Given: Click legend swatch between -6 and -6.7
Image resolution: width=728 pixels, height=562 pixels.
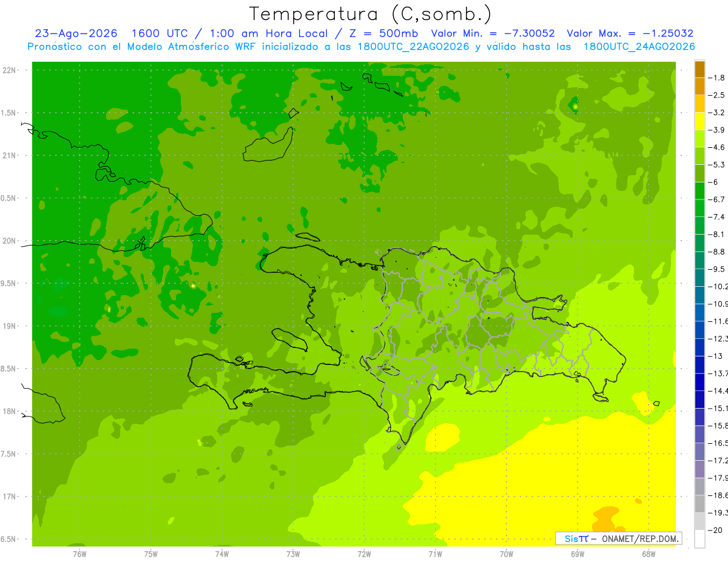Looking at the screenshot, I should 699,191.
